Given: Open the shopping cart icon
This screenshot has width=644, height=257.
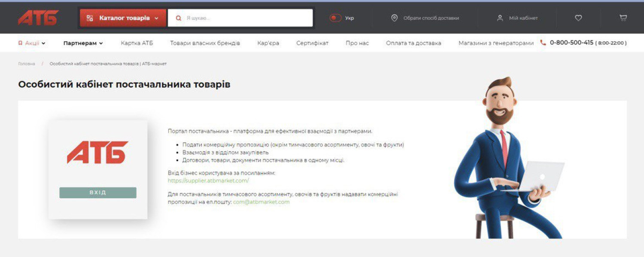Looking at the screenshot, I should [623, 18].
